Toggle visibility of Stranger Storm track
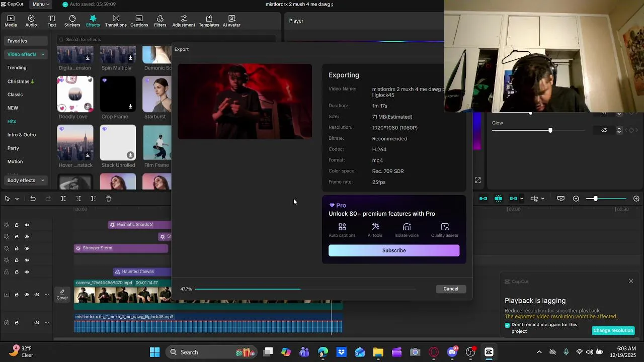This screenshot has height=362, width=644. (x=27, y=248)
